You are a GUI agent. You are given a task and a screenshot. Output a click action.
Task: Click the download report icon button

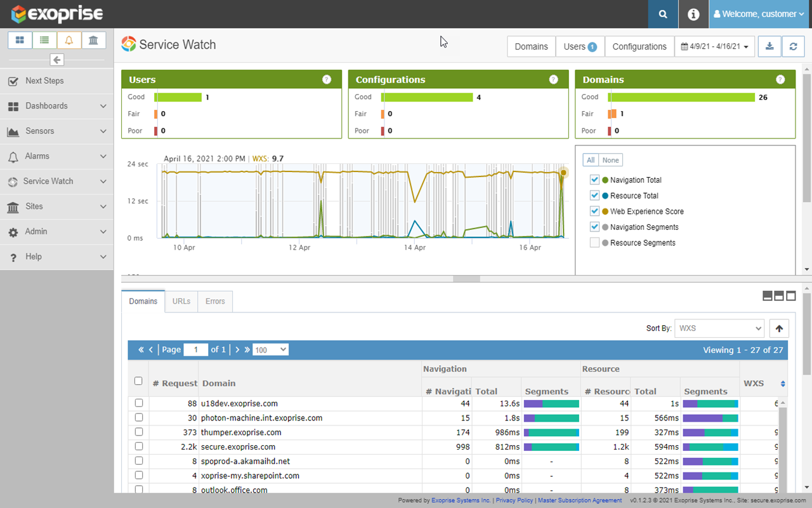click(x=769, y=46)
